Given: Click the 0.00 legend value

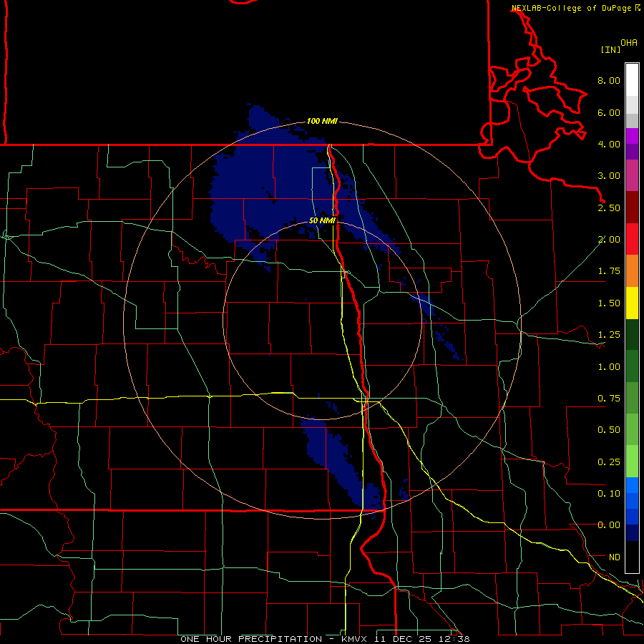Looking at the screenshot, I should [x=609, y=525].
